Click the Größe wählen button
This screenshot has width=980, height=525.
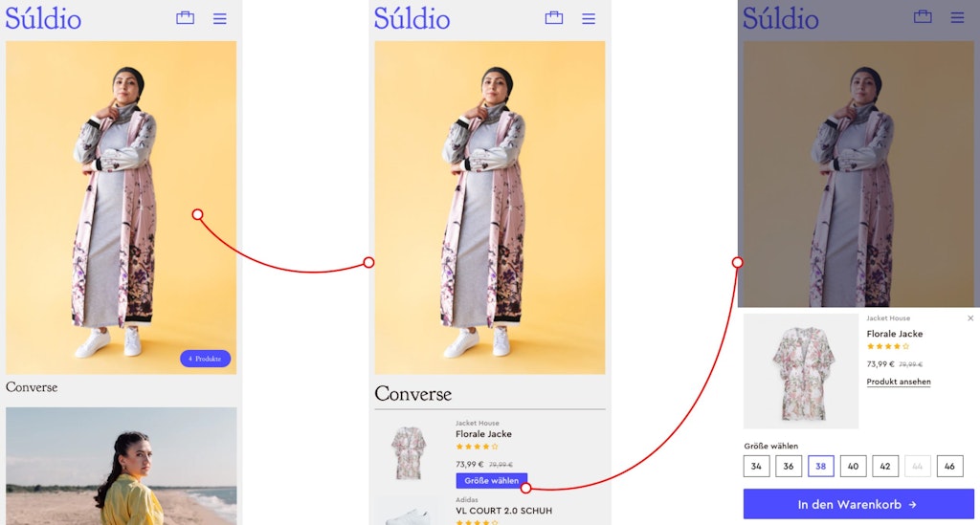(492, 481)
